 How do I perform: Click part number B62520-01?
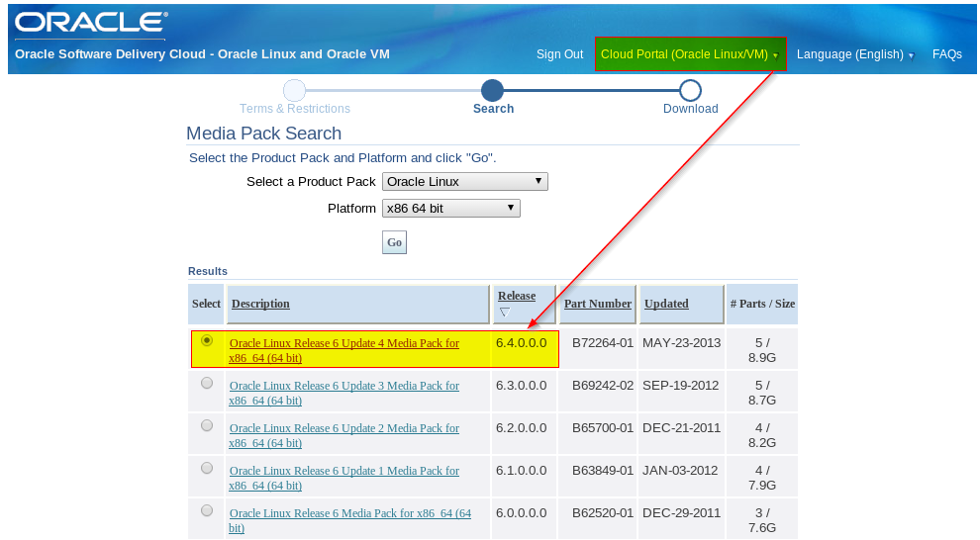[x=603, y=512]
